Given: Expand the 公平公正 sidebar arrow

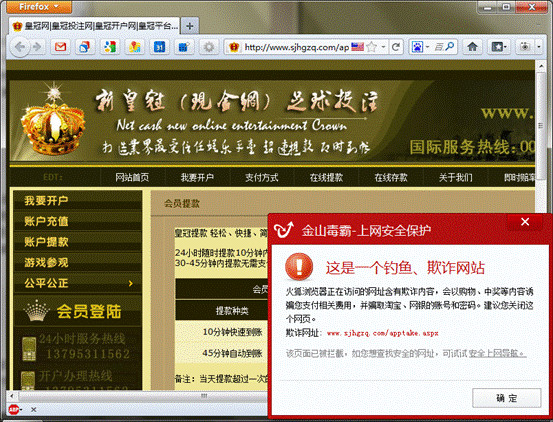Looking at the screenshot, I should [131, 283].
